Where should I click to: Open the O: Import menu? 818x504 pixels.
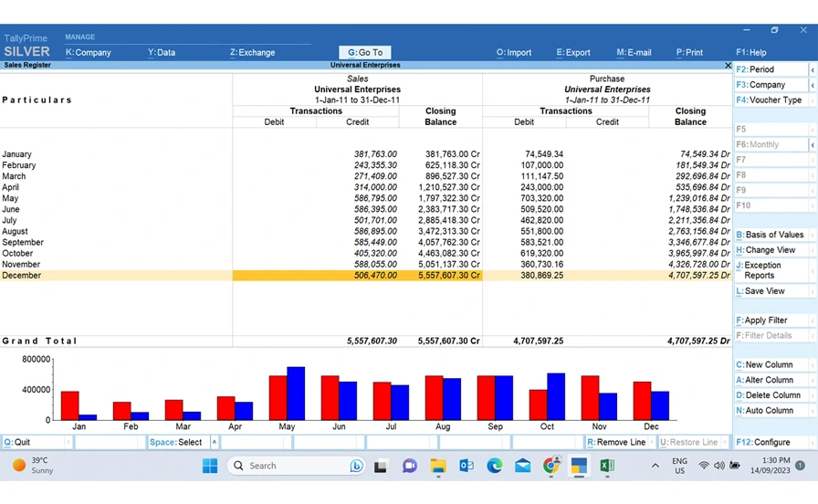(514, 52)
